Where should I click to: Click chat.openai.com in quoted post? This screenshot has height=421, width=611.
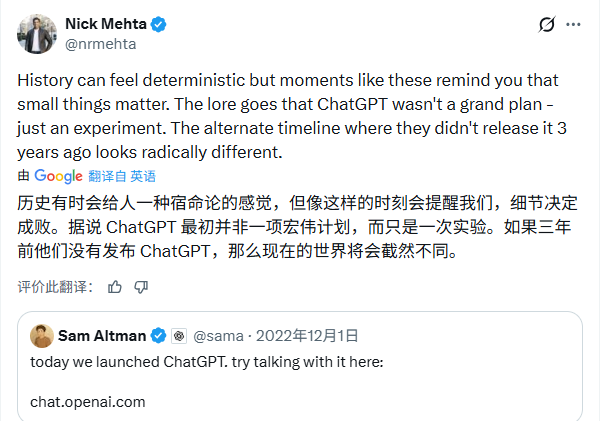(x=88, y=402)
